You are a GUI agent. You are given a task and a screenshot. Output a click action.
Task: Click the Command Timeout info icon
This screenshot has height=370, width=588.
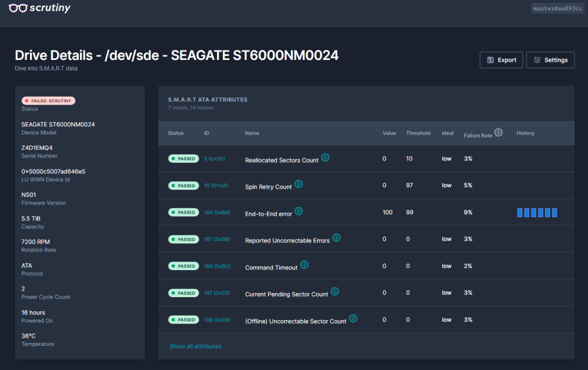pyautogui.click(x=305, y=265)
